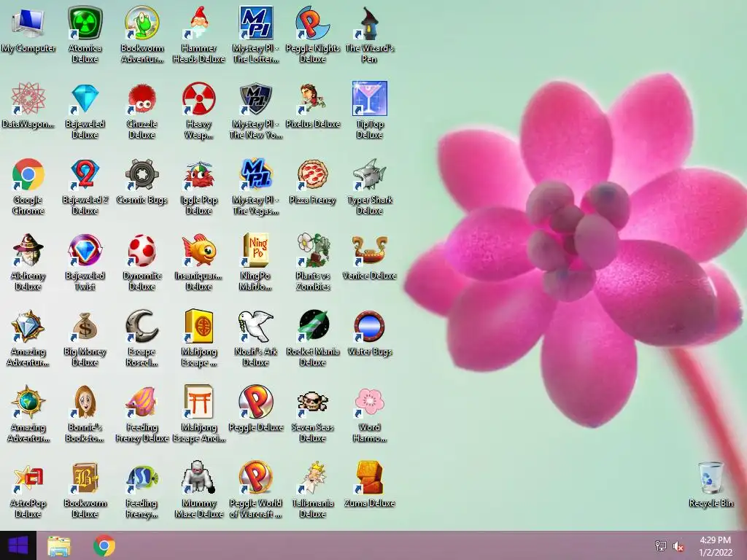
Task: Select the Plants vs Zombies icon
Action: pyautogui.click(x=312, y=250)
